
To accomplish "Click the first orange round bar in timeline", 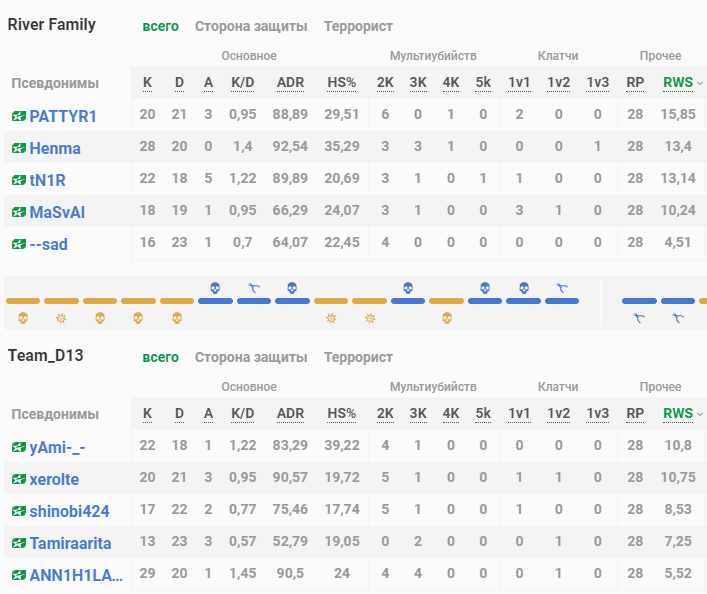I will [23, 301].
